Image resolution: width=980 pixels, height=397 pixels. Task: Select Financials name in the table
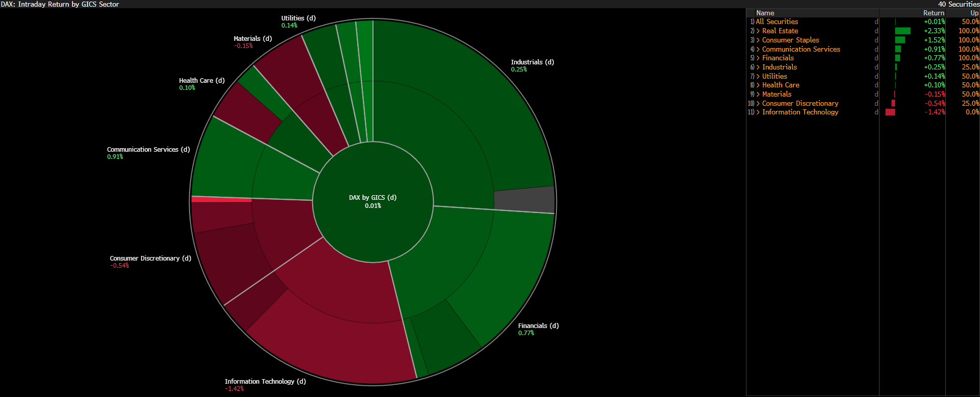[x=778, y=58]
